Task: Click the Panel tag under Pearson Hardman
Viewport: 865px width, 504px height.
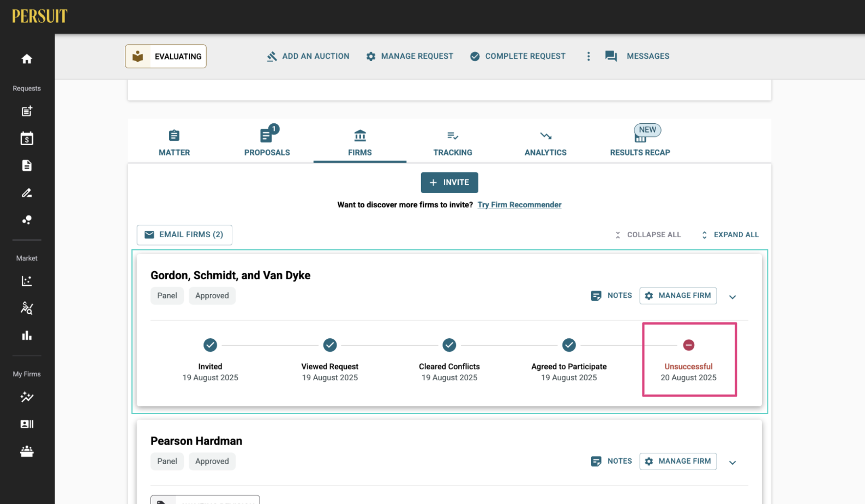Action: [x=167, y=461]
